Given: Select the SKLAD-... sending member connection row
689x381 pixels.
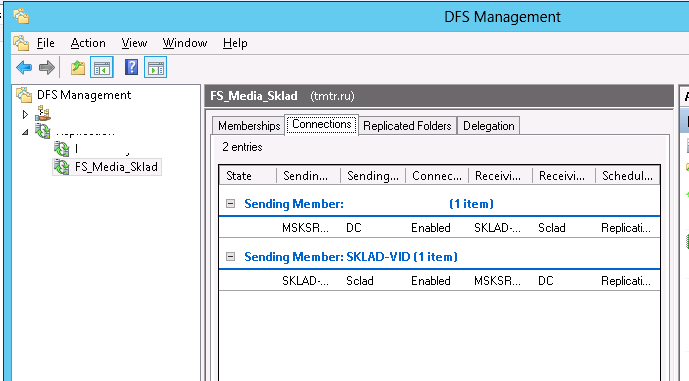Looking at the screenshot, I should 439,281.
